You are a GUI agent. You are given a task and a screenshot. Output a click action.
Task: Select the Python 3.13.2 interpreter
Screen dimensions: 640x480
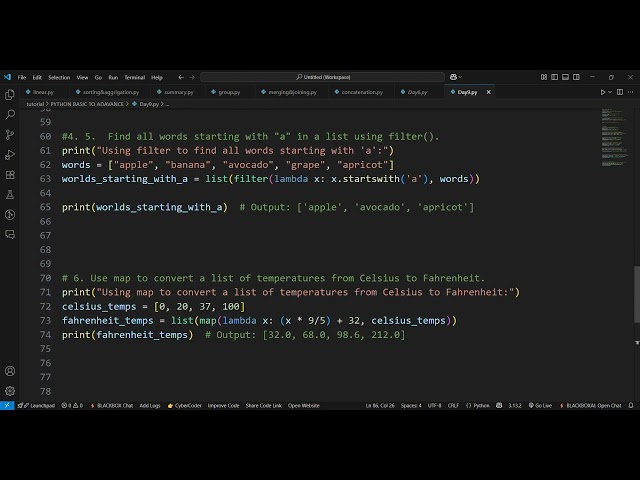click(515, 406)
